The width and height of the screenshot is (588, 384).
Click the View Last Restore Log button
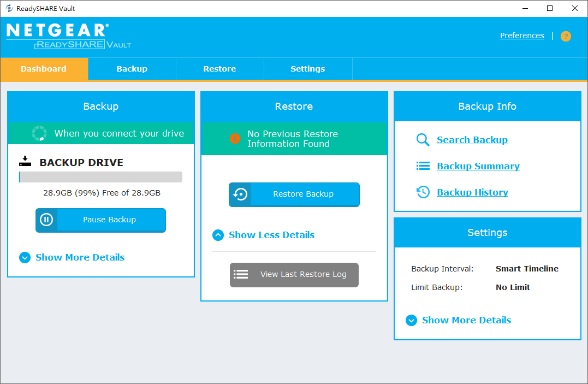(x=294, y=275)
